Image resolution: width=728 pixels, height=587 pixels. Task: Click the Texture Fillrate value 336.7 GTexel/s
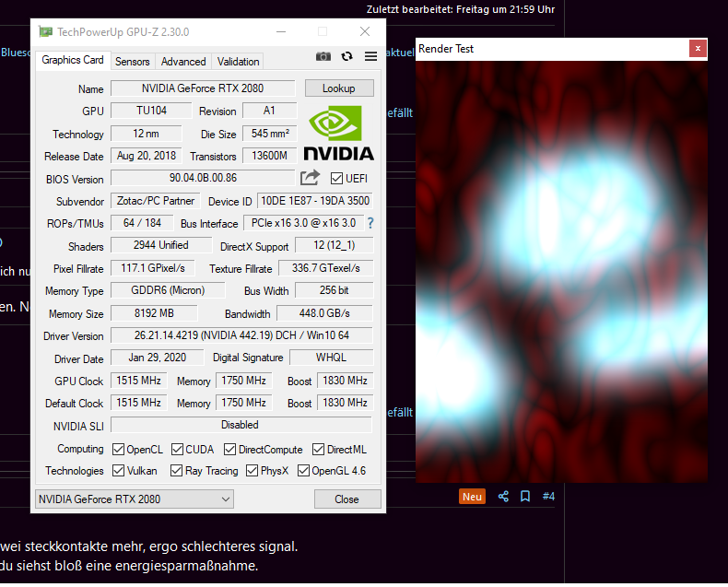pos(325,268)
